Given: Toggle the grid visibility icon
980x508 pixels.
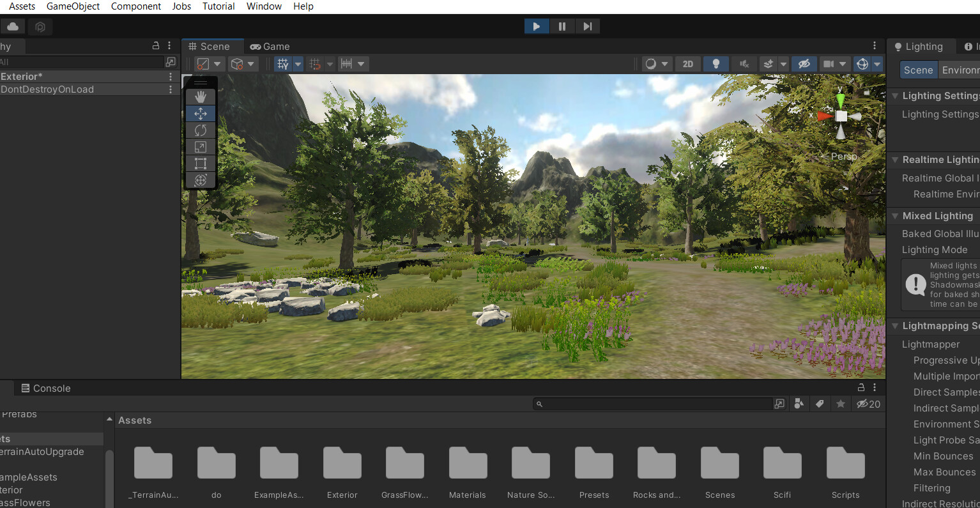Looking at the screenshot, I should [x=282, y=63].
